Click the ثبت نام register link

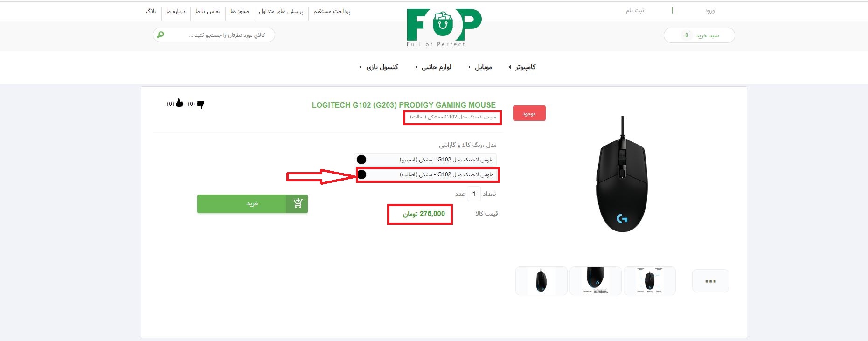click(x=635, y=10)
